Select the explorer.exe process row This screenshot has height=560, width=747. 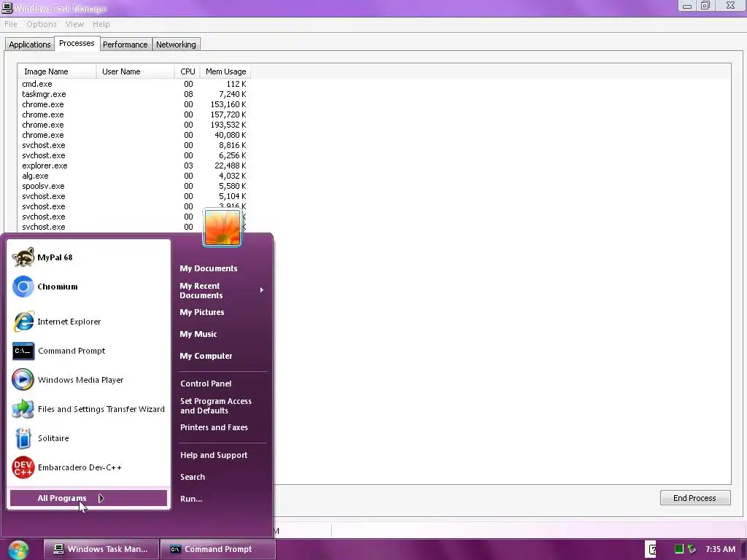[x=134, y=166]
